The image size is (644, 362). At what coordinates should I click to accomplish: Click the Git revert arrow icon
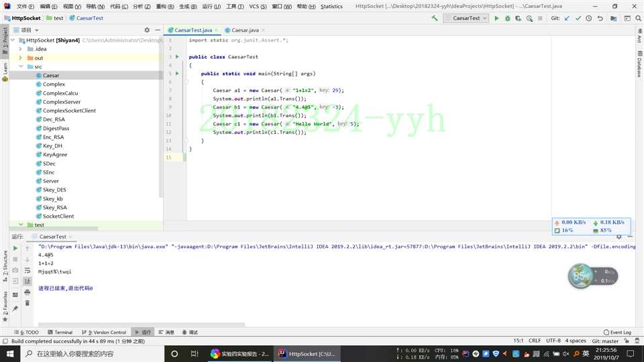tap(600, 19)
